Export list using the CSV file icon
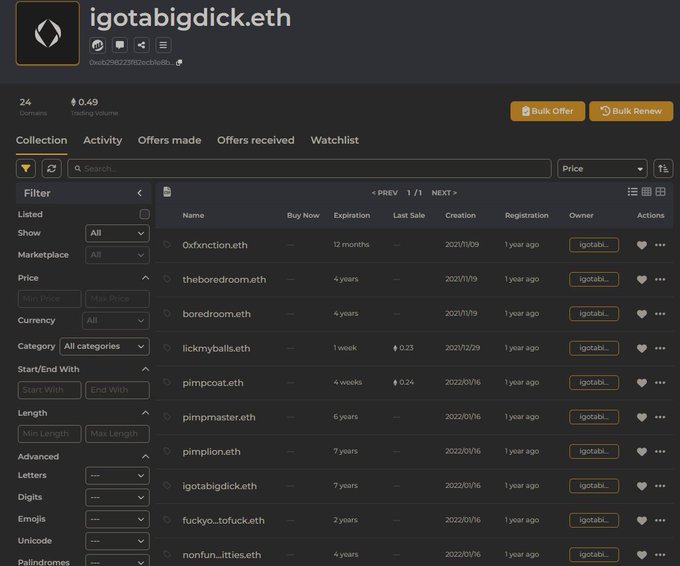The image size is (680, 566). (167, 192)
